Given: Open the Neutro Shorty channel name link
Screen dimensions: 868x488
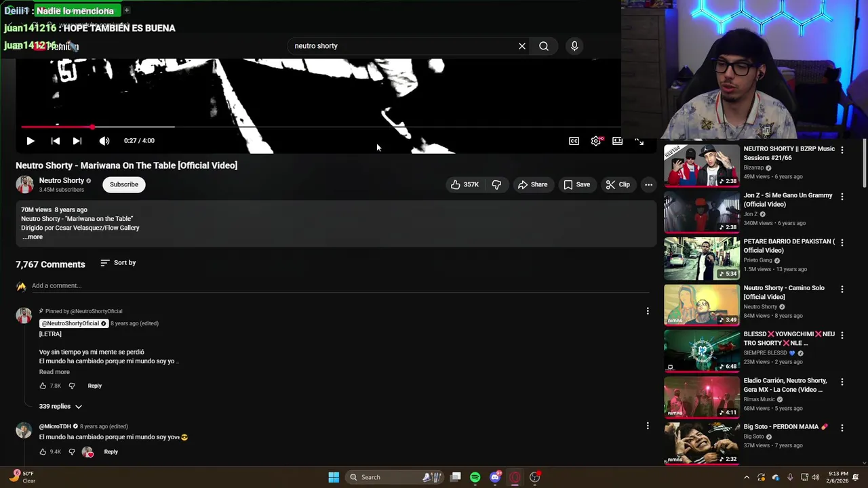Looking at the screenshot, I should click(x=62, y=180).
